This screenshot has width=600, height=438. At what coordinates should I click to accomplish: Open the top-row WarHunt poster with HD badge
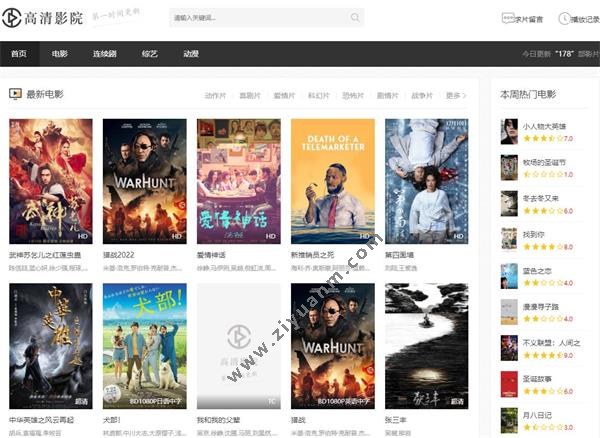point(145,181)
